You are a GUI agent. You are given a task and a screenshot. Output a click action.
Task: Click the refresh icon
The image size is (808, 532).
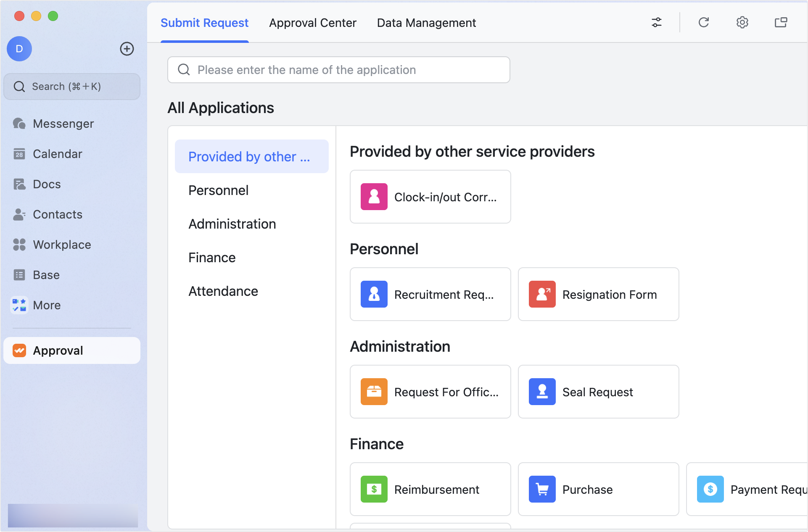(704, 22)
